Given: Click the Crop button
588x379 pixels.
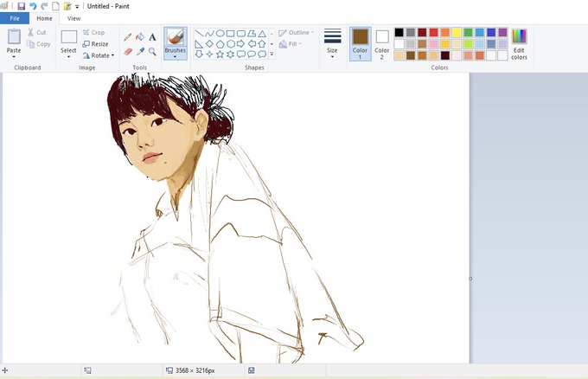Looking at the screenshot, I should (93, 33).
